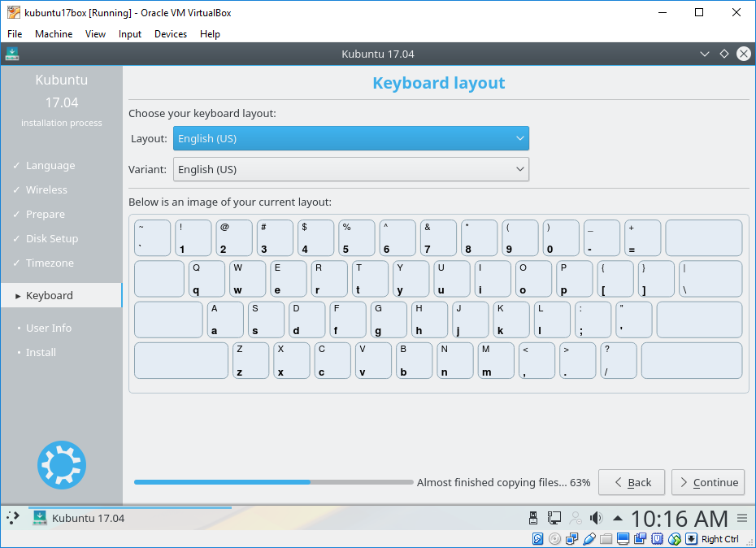Viewport: 756px width, 548px height.
Task: Select the User Info step in the sidebar
Action: 48,328
